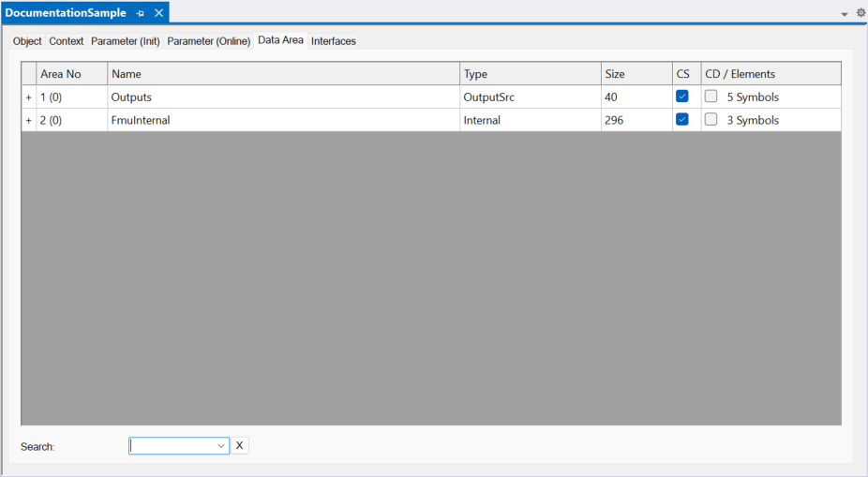
Task: Open the document tab list dropdown arrow
Action: pyautogui.click(x=845, y=14)
